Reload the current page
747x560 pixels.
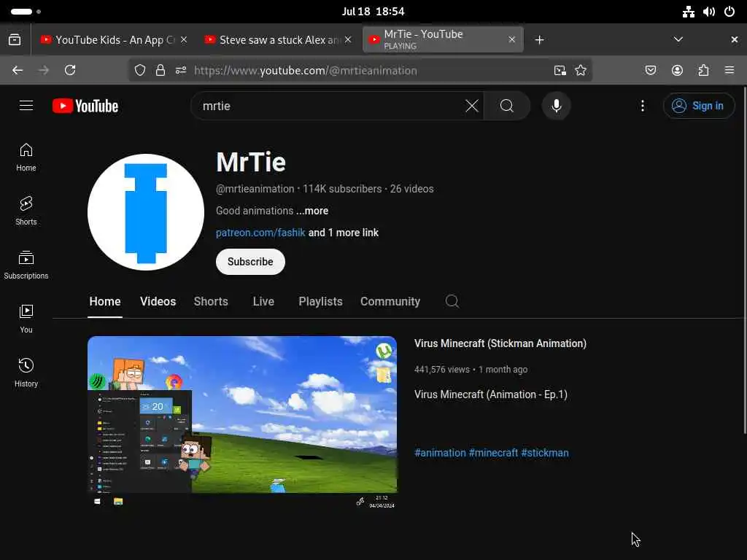point(70,71)
